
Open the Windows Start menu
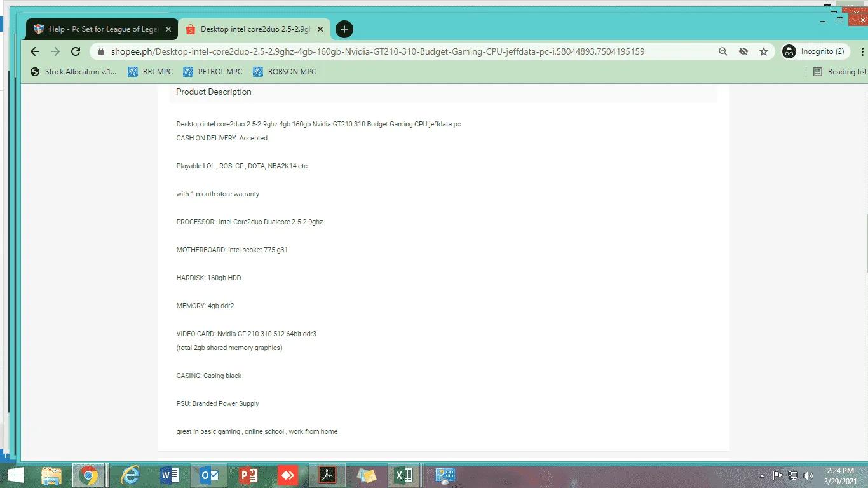[x=15, y=475]
